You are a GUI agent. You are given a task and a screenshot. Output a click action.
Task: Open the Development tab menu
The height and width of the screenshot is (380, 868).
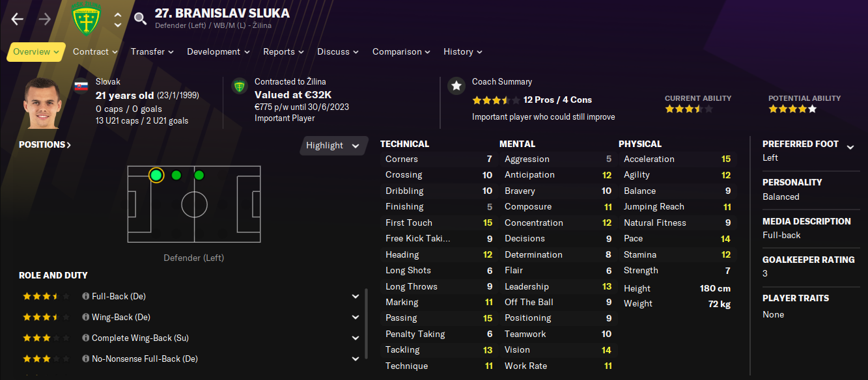(218, 51)
